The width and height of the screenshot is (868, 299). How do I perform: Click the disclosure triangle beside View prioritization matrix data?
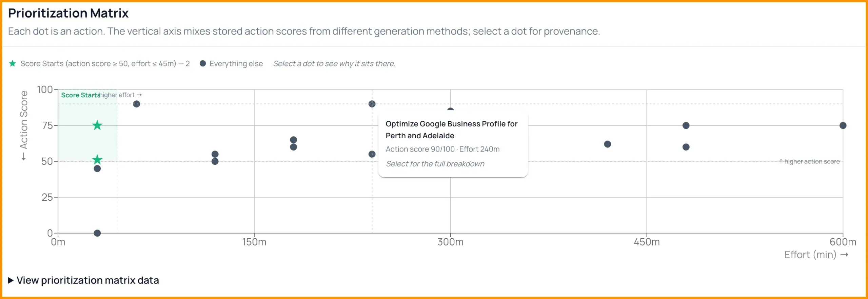tap(11, 280)
